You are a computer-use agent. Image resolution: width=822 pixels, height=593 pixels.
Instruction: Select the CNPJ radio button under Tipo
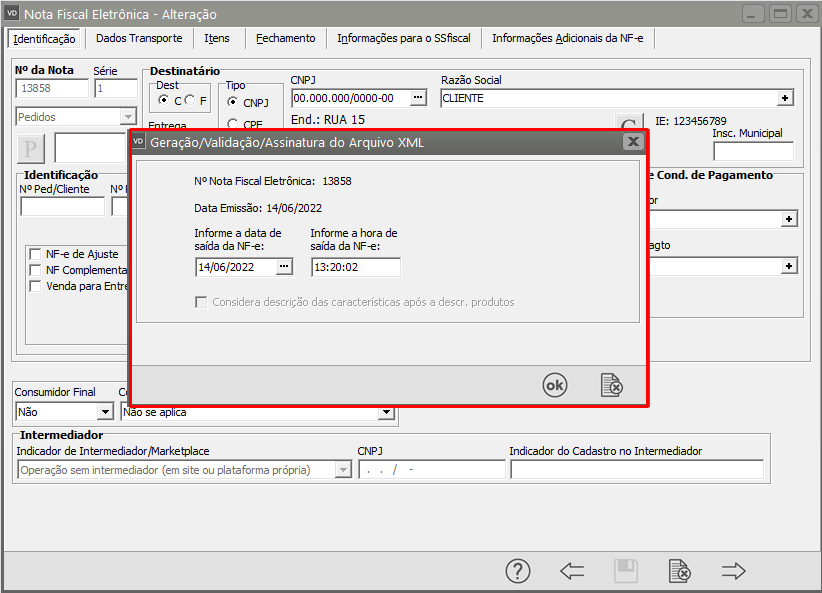click(x=233, y=102)
